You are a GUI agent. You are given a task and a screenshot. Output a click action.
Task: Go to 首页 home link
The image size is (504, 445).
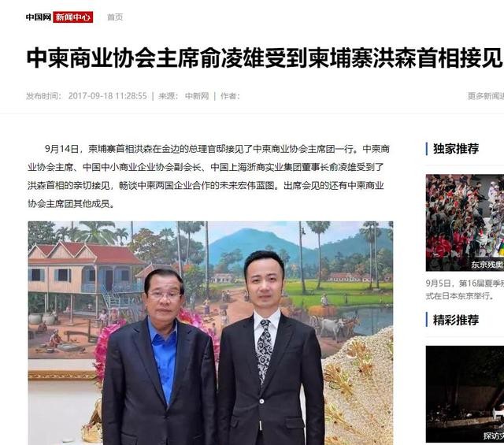point(115,17)
